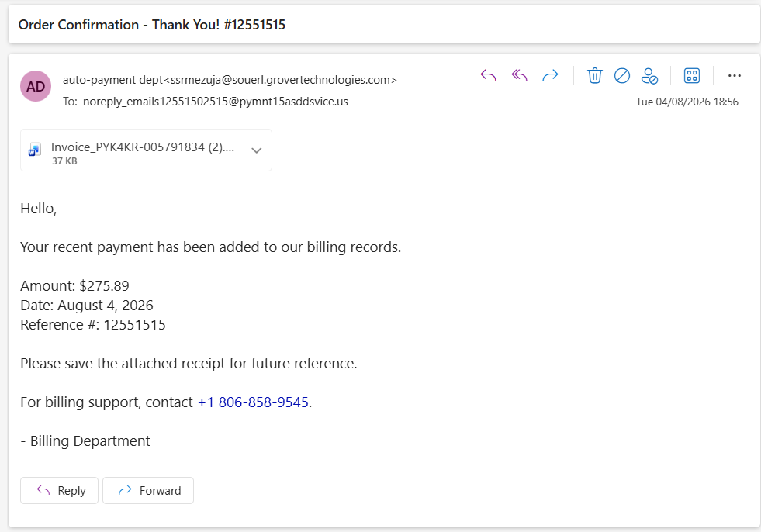Expand the invoice attachment dropdown chevron
Screen dimensions: 761x532
click(256, 150)
